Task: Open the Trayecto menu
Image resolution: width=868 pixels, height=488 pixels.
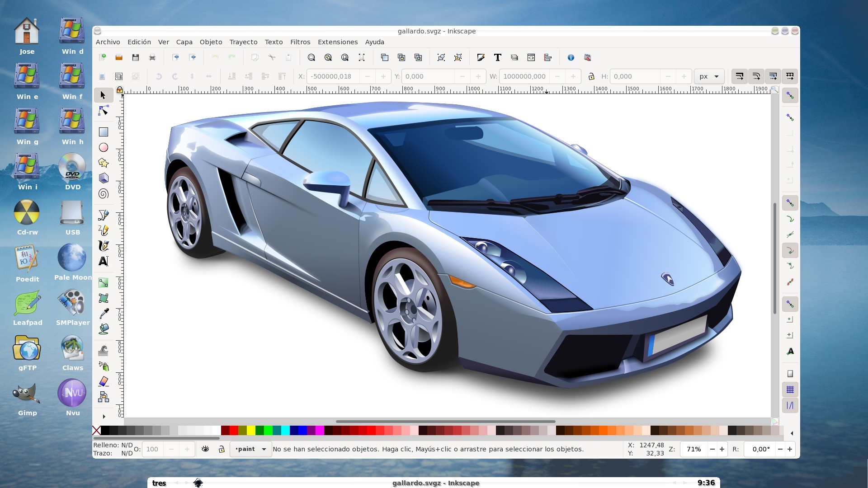Action: click(x=243, y=42)
